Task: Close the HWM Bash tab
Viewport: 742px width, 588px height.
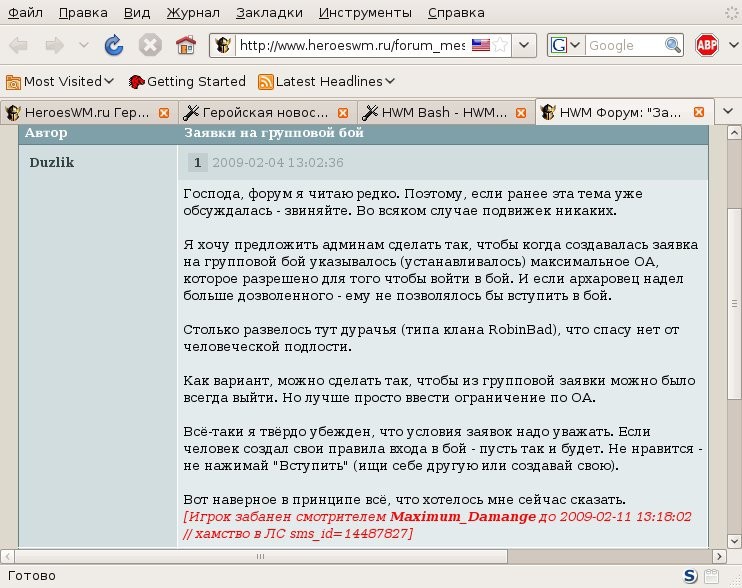Action: coord(521,113)
